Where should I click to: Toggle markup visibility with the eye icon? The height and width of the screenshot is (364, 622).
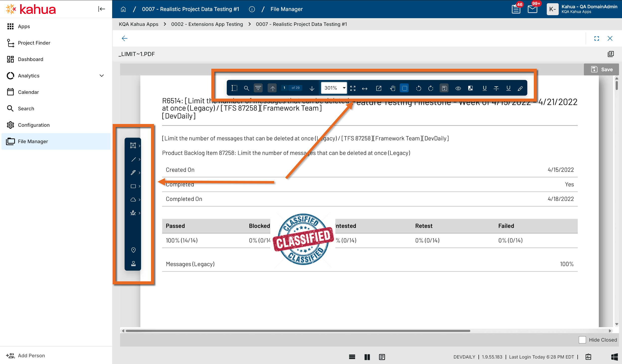[x=458, y=88]
